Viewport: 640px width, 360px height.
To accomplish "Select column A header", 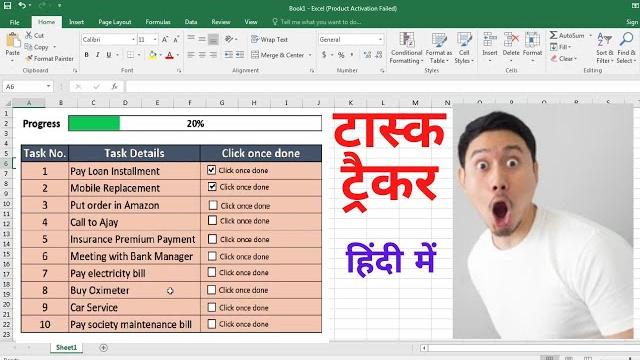I will pos(29,103).
